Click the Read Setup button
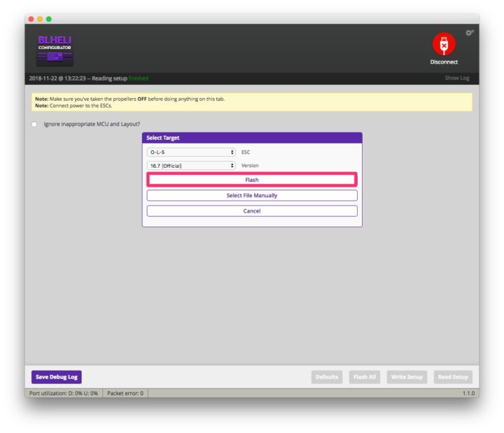This screenshot has height=433, width=504. pyautogui.click(x=453, y=377)
